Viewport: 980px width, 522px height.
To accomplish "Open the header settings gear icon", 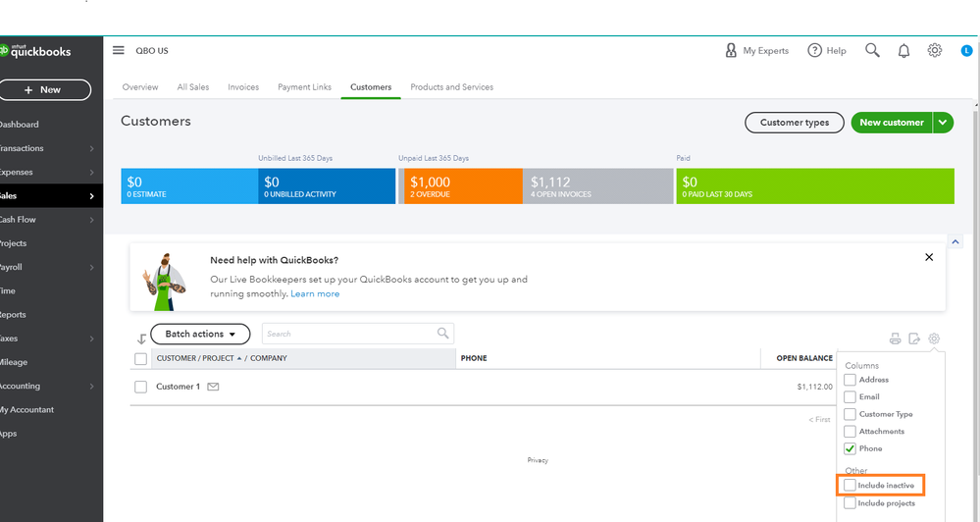I will point(934,51).
